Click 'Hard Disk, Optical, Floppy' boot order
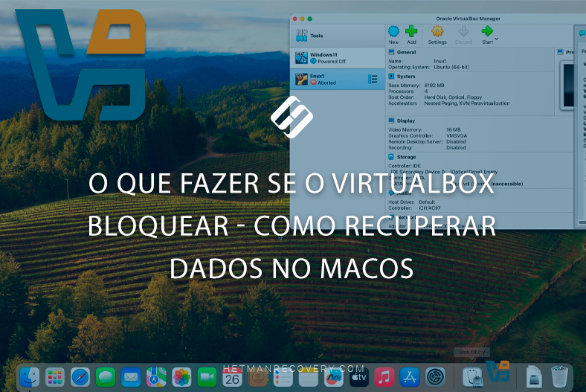This screenshot has height=392, width=586. click(x=453, y=97)
